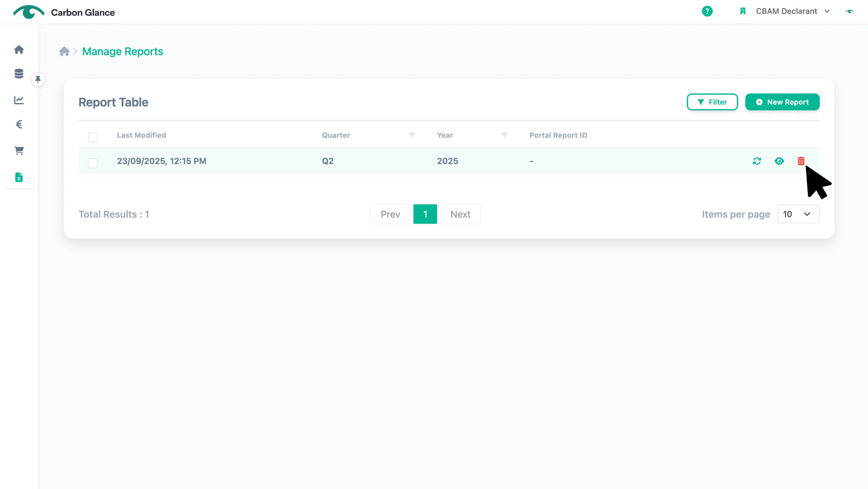Select the document reports icon in the sidebar
The height and width of the screenshot is (489, 868).
pyautogui.click(x=19, y=177)
